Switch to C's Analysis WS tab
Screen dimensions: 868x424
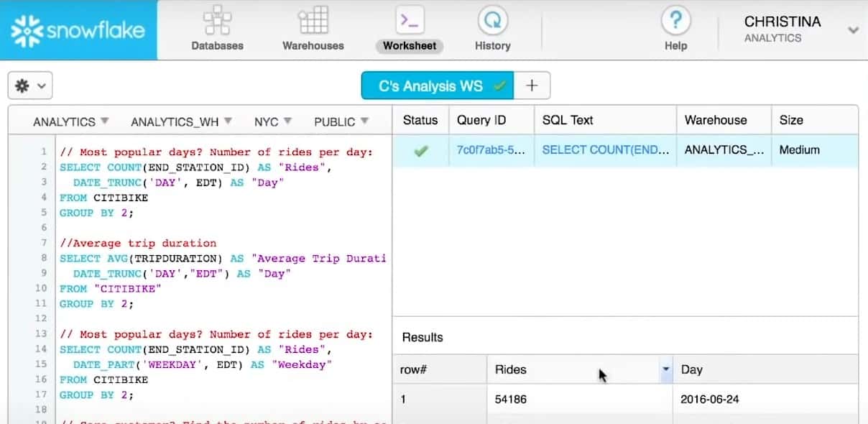[438, 86]
